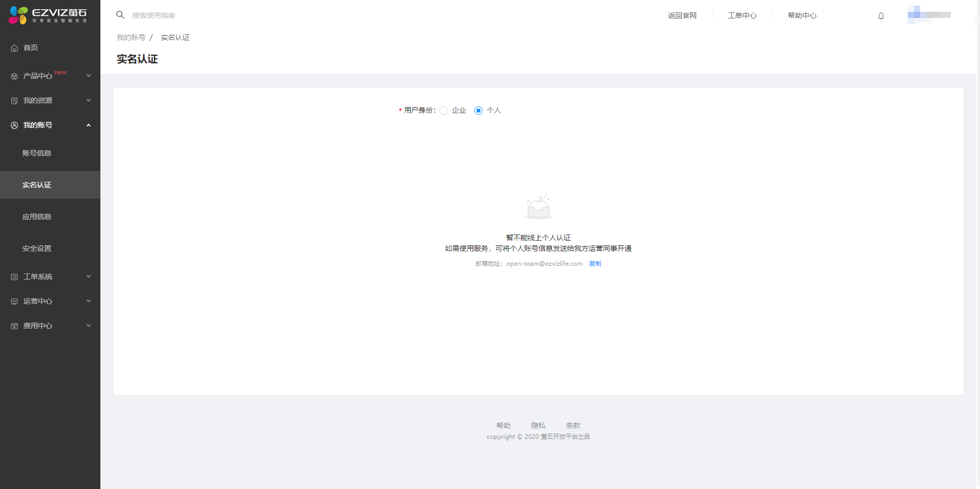The height and width of the screenshot is (489, 980).
Task: Click the 产品中心 cube icon
Action: point(14,76)
